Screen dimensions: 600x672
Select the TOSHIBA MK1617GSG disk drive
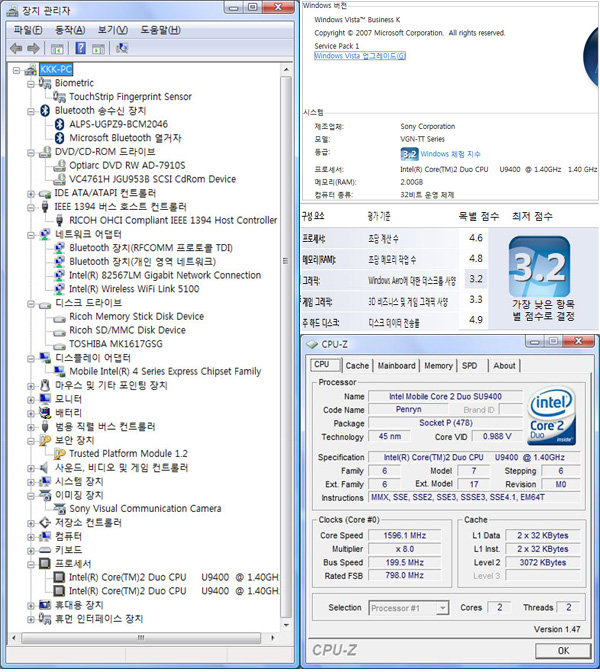pyautogui.click(x=116, y=344)
